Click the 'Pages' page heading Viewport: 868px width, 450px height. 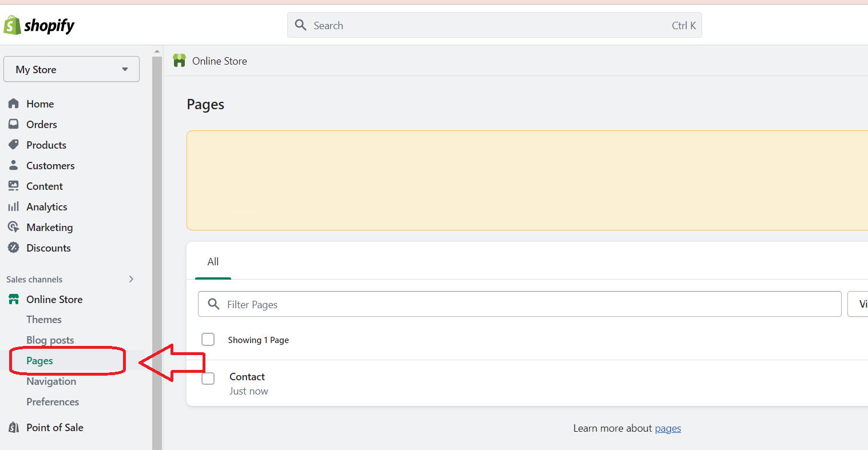coord(205,105)
